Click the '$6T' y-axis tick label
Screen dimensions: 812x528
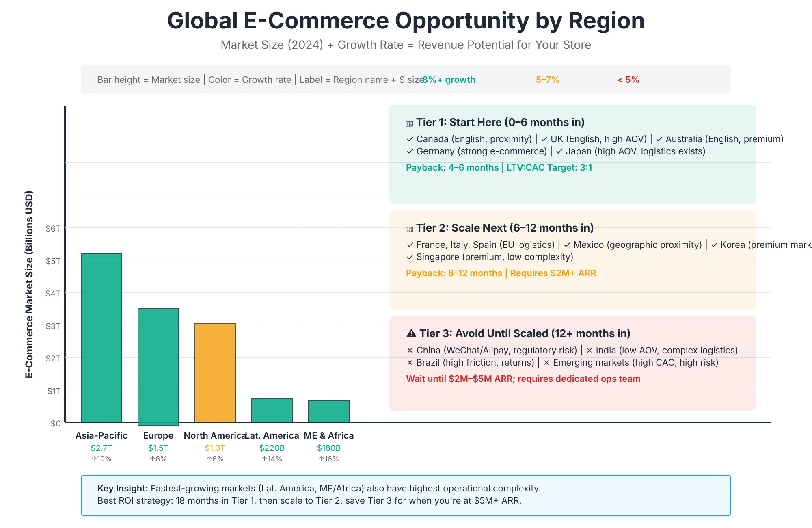point(53,228)
